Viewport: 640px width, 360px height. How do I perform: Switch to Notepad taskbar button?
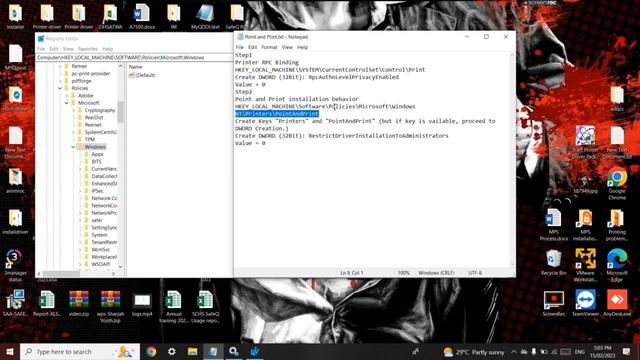click(x=213, y=351)
